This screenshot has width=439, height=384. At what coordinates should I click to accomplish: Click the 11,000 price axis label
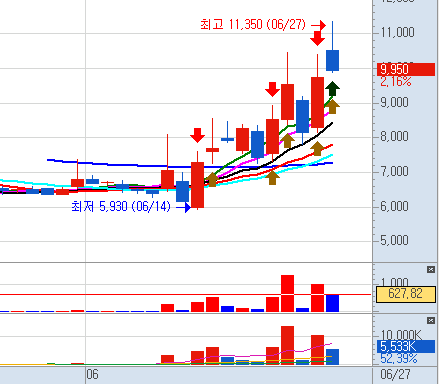coord(397,33)
